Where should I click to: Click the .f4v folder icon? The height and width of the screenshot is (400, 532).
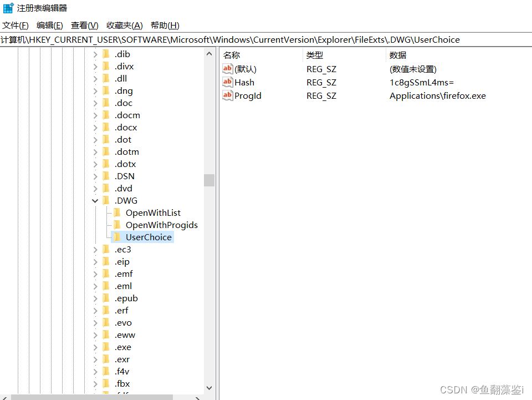[x=106, y=372]
